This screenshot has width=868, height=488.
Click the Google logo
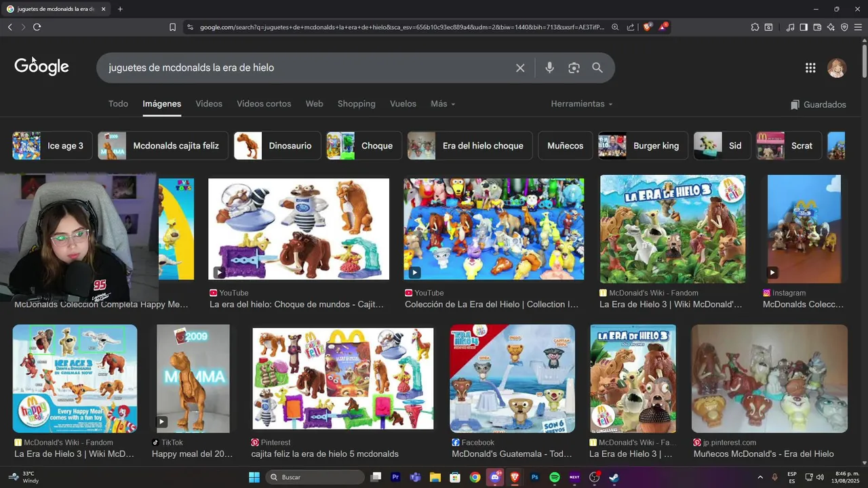click(x=42, y=66)
